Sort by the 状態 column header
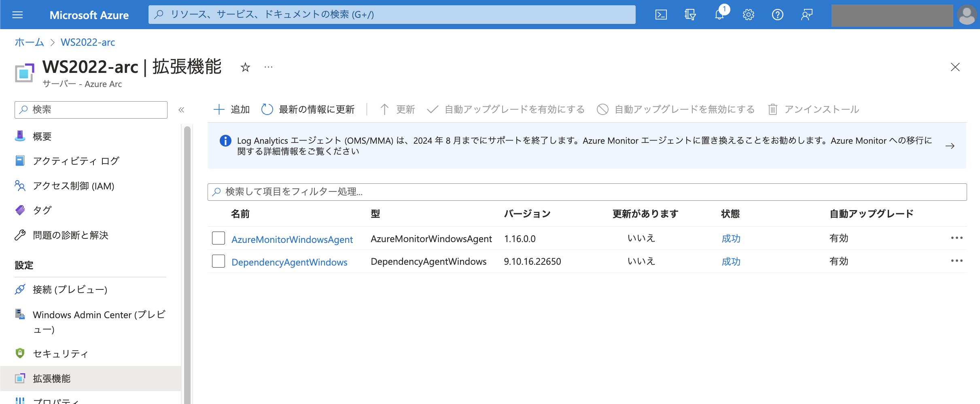The width and height of the screenshot is (980, 404). click(730, 214)
